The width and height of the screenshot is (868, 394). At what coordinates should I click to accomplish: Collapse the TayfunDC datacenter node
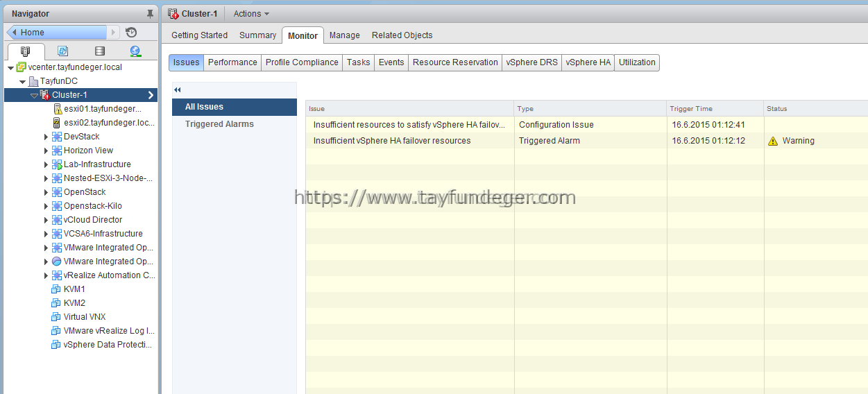point(23,82)
